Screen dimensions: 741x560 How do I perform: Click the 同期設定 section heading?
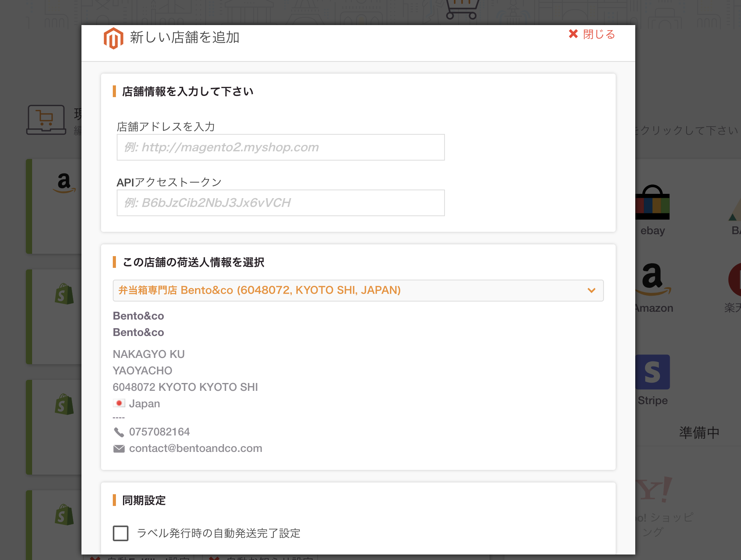tap(144, 500)
